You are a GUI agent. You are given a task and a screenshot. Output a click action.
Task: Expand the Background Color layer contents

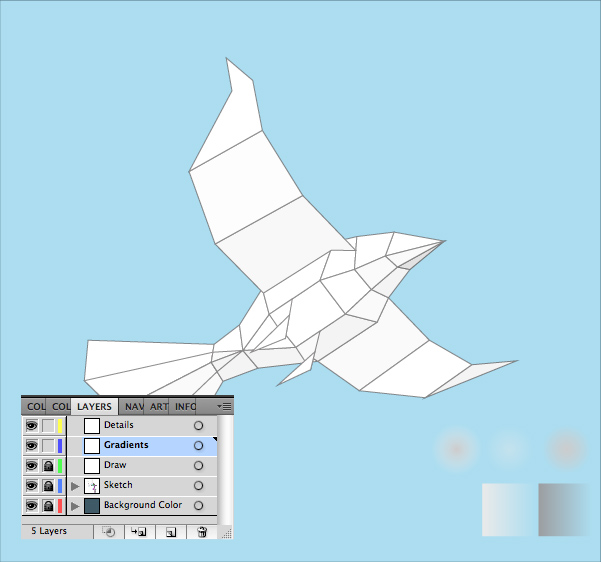(75, 505)
